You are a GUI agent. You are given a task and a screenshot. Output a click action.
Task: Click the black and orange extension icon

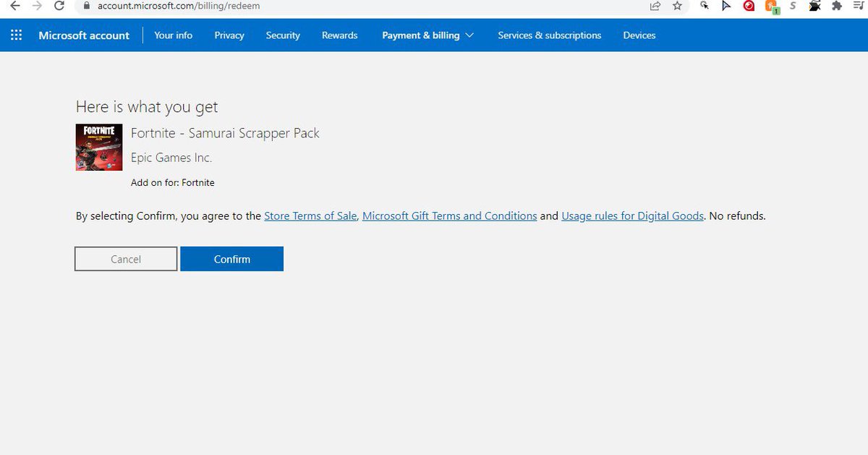pyautogui.click(x=815, y=6)
